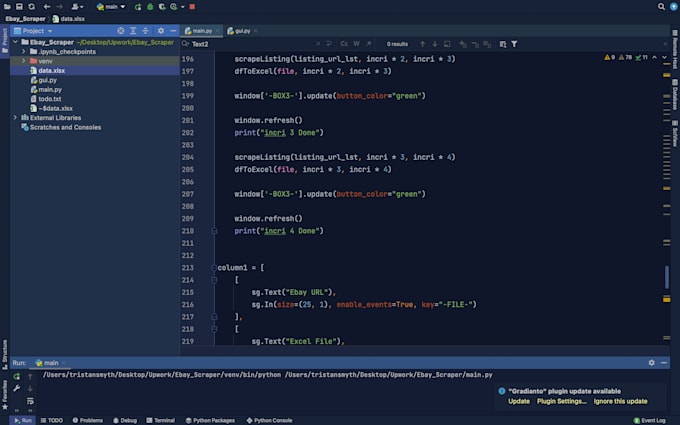Hide the Project panel (minus icon)
Viewport: 680px width, 425px height.
tap(173, 31)
